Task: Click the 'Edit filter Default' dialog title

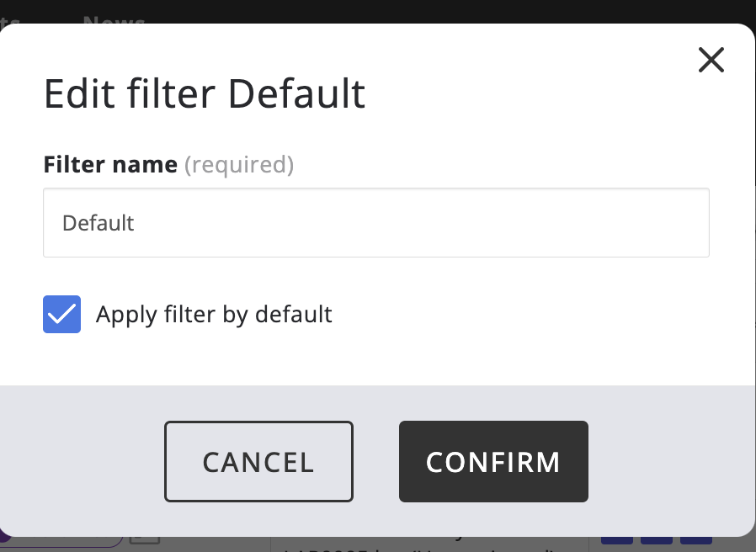Action: click(x=205, y=94)
